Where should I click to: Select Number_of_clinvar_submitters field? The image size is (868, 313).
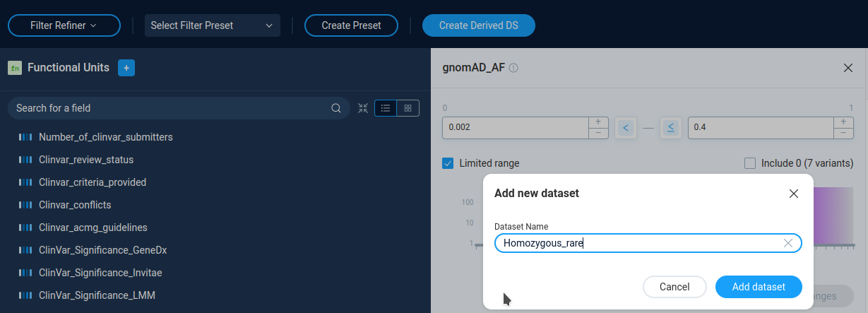tap(106, 137)
